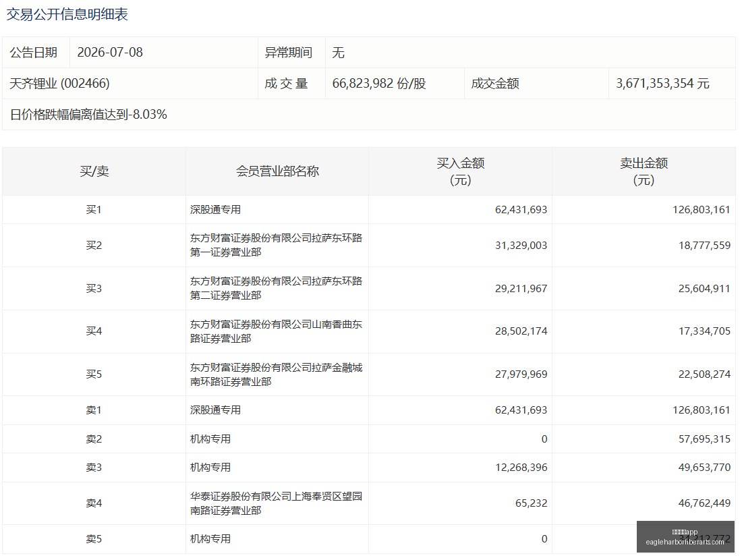Click the 拉萨东环路第一证券营业部 broker name
Image resolution: width=742 pixels, height=560 pixels.
[x=276, y=245]
